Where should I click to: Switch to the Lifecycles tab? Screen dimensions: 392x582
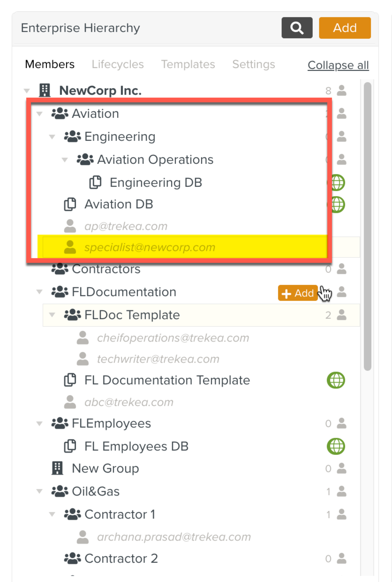[117, 64]
